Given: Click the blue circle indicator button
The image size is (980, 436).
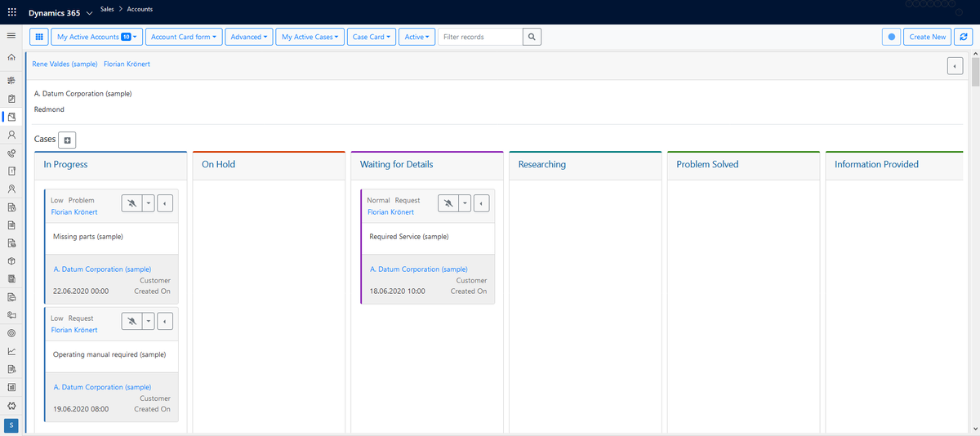Looking at the screenshot, I should (892, 37).
